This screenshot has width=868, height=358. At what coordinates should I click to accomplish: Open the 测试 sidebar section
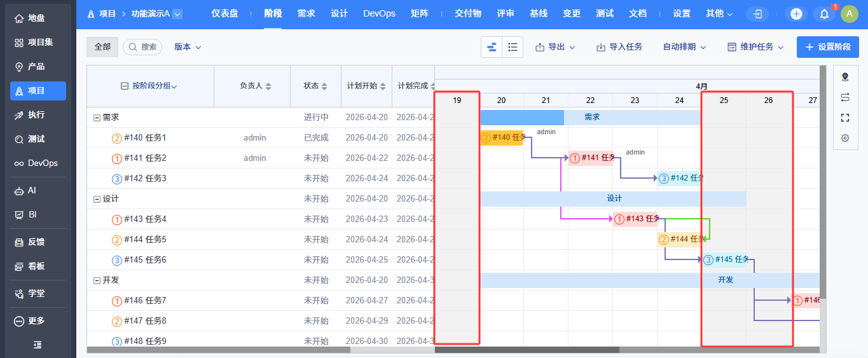[38, 139]
